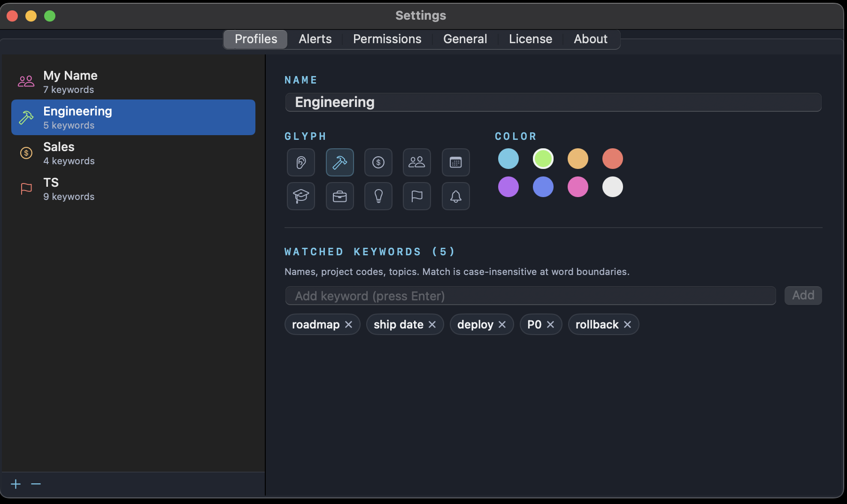The image size is (847, 504).
Task: Remove selected profile with minus
Action: click(36, 484)
